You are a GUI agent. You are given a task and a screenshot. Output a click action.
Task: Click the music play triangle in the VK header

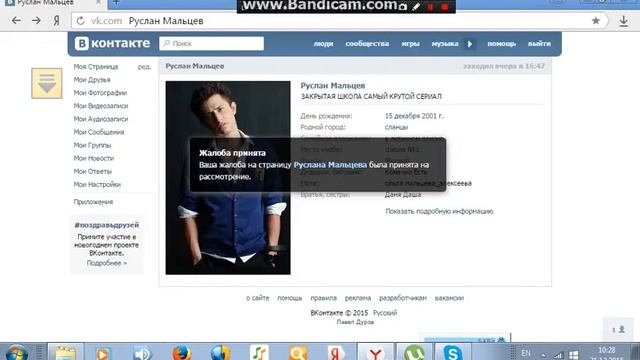[x=470, y=44]
